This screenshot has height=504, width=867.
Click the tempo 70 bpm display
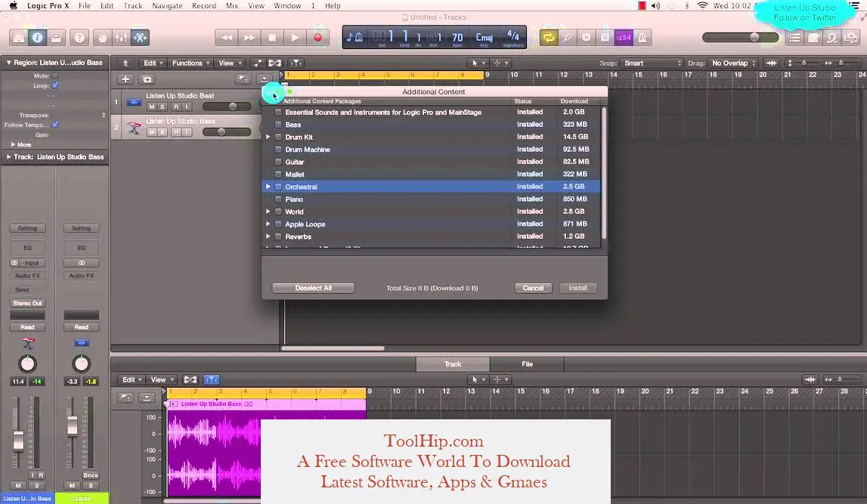(x=457, y=38)
